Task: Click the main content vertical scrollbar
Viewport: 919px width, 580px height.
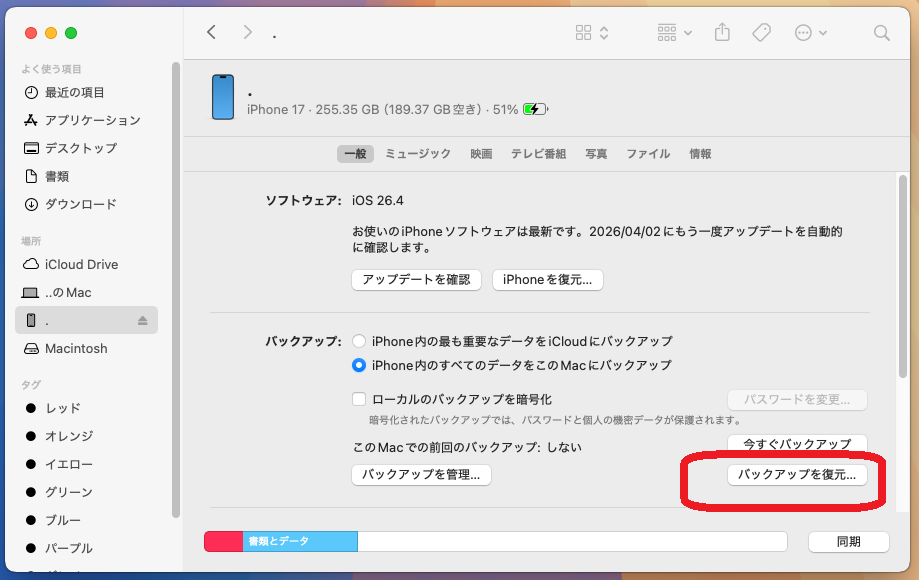Action: (902, 277)
